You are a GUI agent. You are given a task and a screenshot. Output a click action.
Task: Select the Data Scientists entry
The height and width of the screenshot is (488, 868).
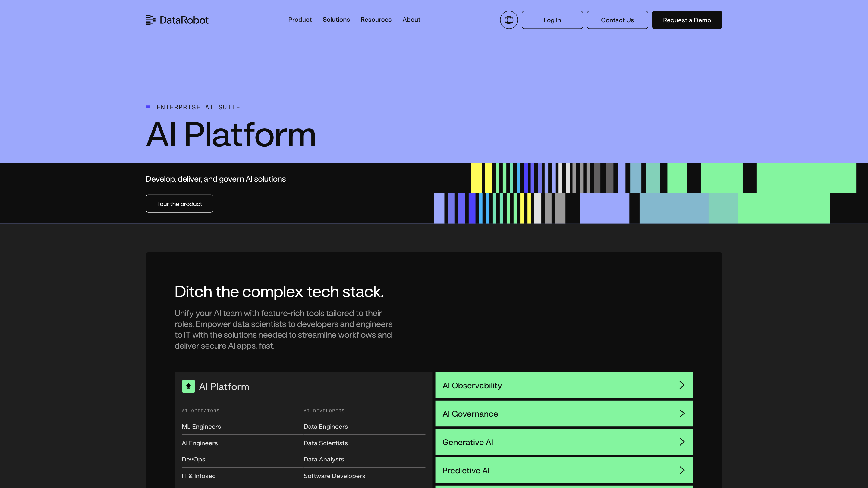tap(325, 443)
